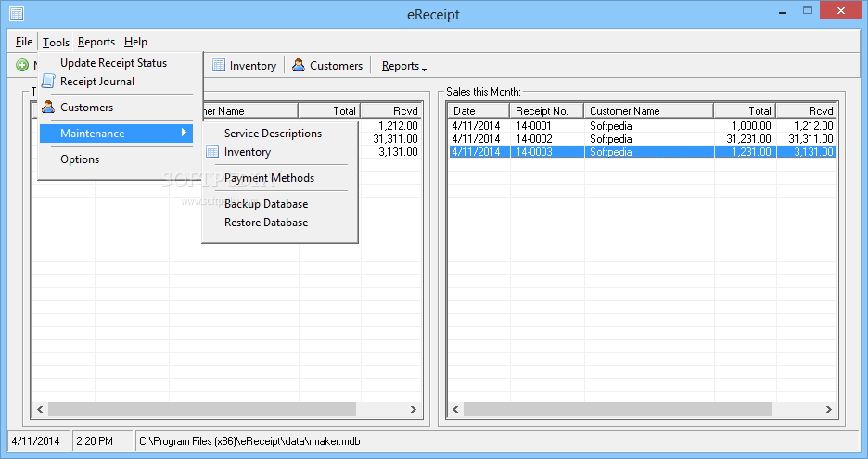Click the Total column header in left panel
This screenshot has height=459, width=868.
click(x=329, y=110)
